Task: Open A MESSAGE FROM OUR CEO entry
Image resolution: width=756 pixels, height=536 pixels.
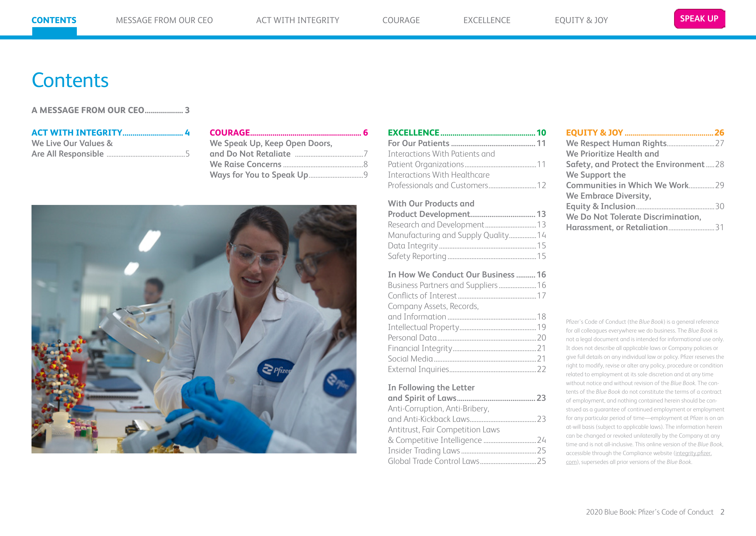Action: tap(110, 110)
